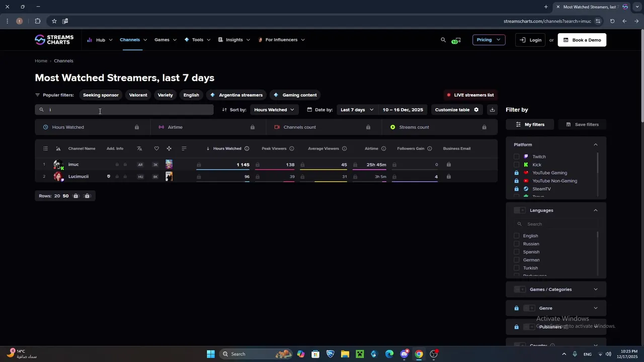
Task: Expand the Genre filter section
Action: [595, 308]
